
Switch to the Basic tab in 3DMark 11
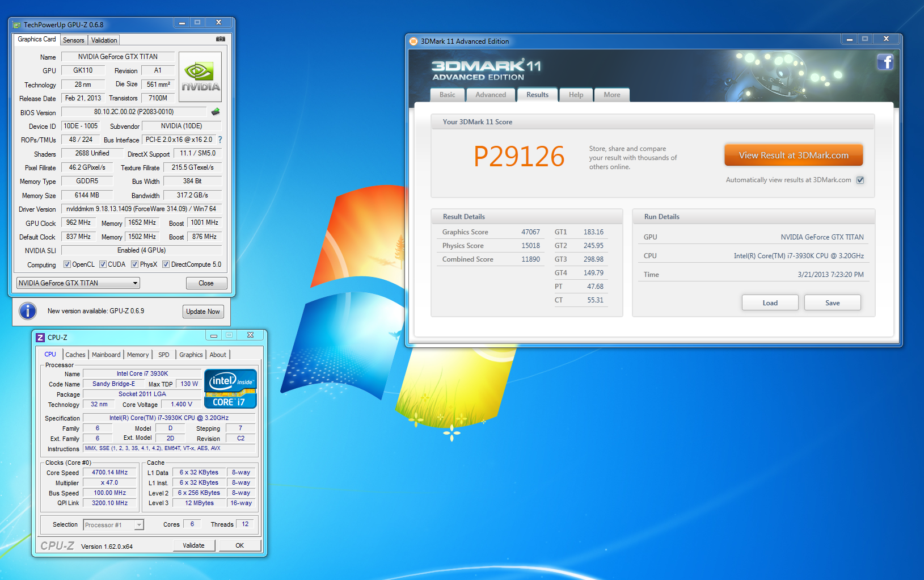[x=448, y=95]
